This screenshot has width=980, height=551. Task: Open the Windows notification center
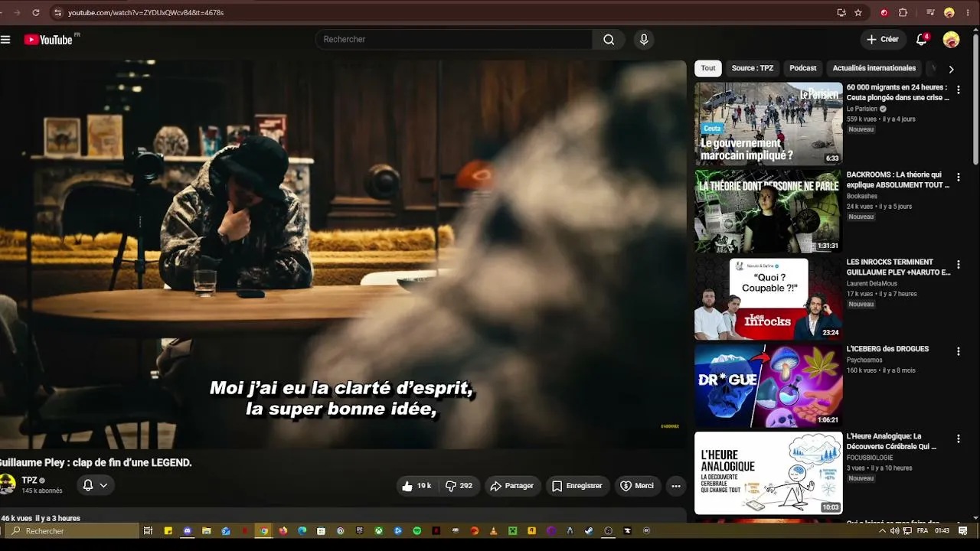[963, 530]
